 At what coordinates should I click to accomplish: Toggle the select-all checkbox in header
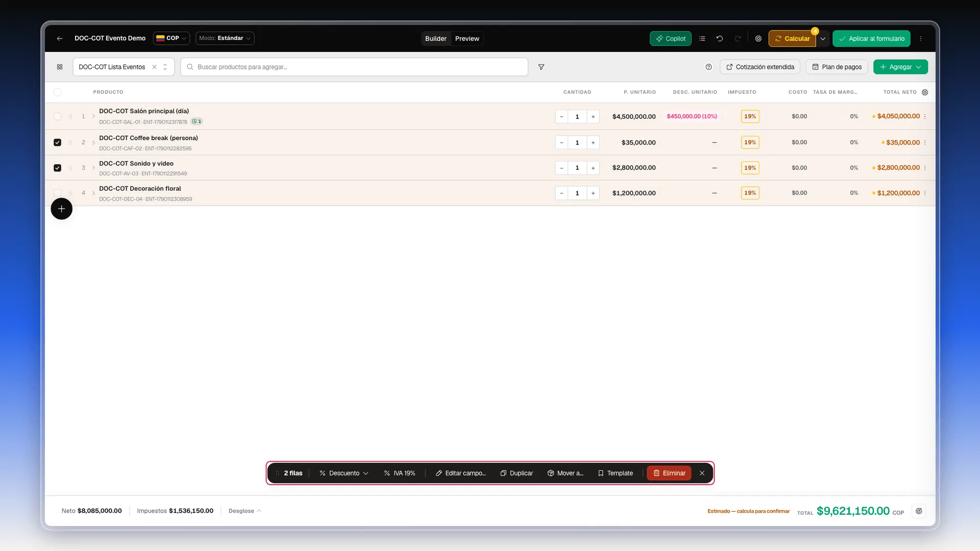coord(58,92)
